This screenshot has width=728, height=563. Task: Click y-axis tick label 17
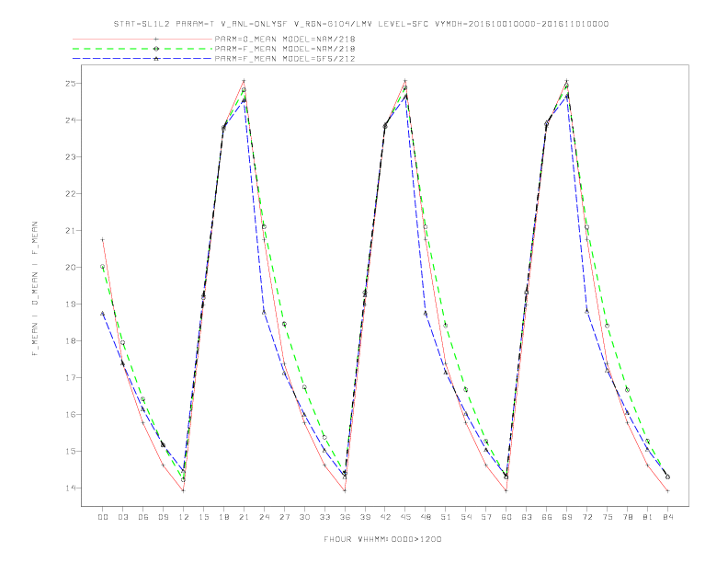[x=71, y=378]
